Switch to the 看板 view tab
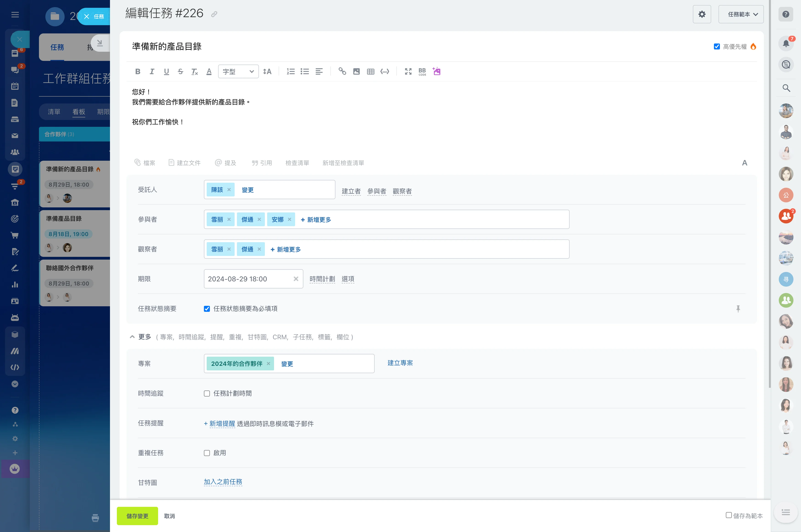Viewport: 801px width, 532px height. tap(79, 112)
